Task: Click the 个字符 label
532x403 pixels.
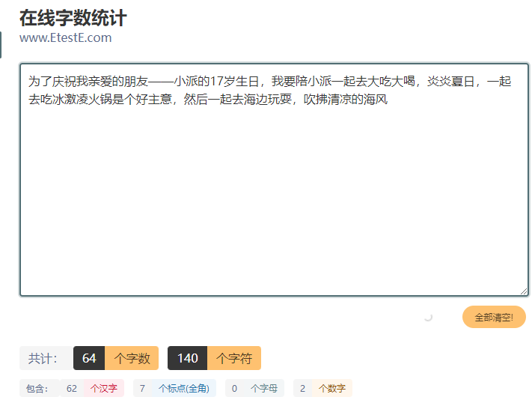Action: coord(234,358)
